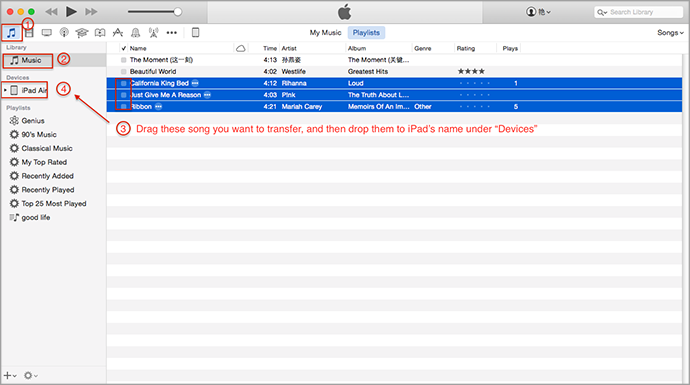Open the Apps library icon
The image size is (690, 385).
coord(117,33)
